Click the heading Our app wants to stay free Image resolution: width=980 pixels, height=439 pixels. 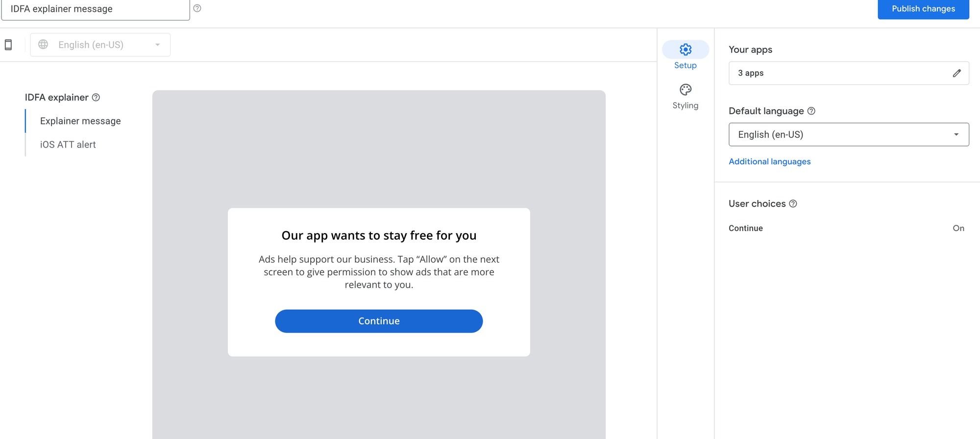(379, 236)
